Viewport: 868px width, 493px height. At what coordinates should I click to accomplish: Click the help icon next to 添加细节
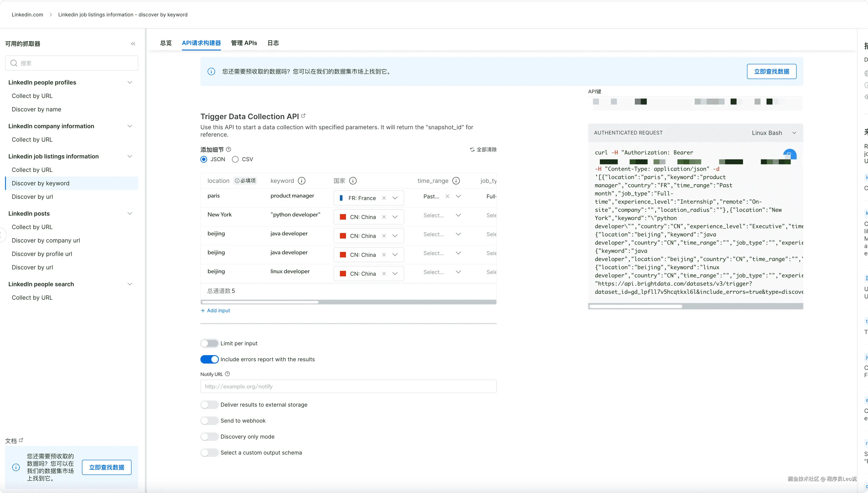click(x=228, y=149)
